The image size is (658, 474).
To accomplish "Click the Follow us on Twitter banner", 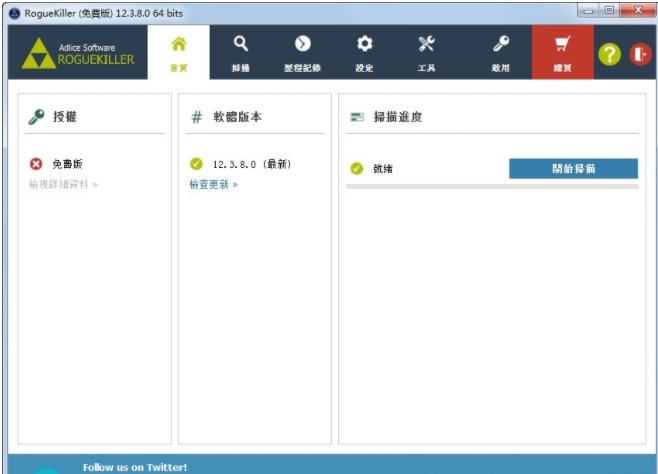I will 332,464.
